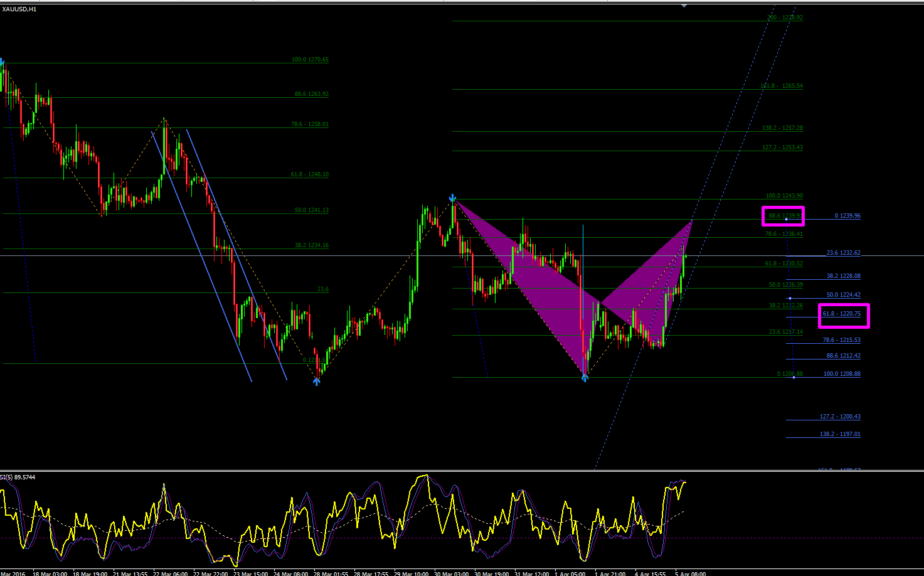
Task: Click the blue arrow marker below the 28 Mar low
Action: [x=317, y=381]
